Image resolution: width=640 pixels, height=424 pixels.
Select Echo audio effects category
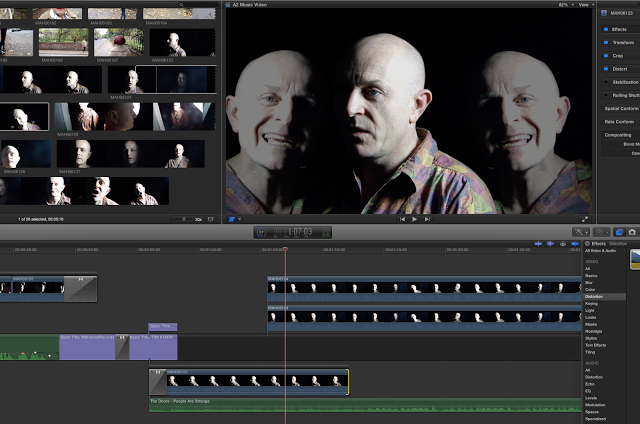[589, 384]
